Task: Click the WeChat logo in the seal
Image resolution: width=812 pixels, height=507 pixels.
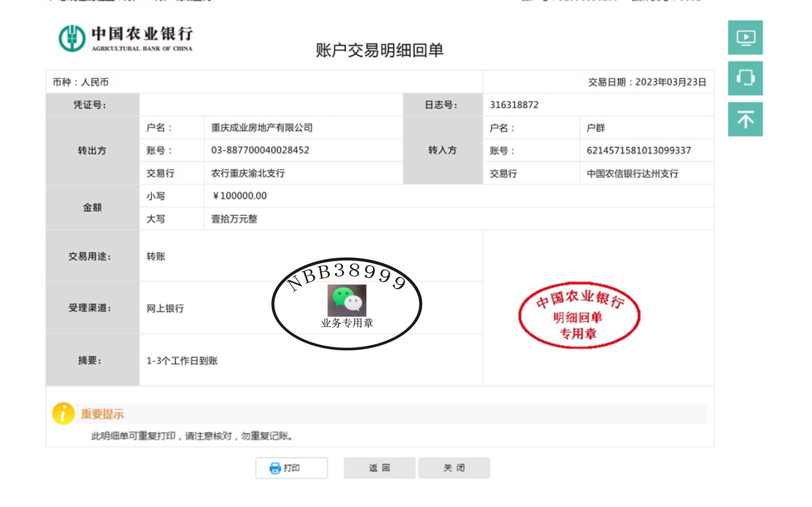Action: click(x=347, y=301)
